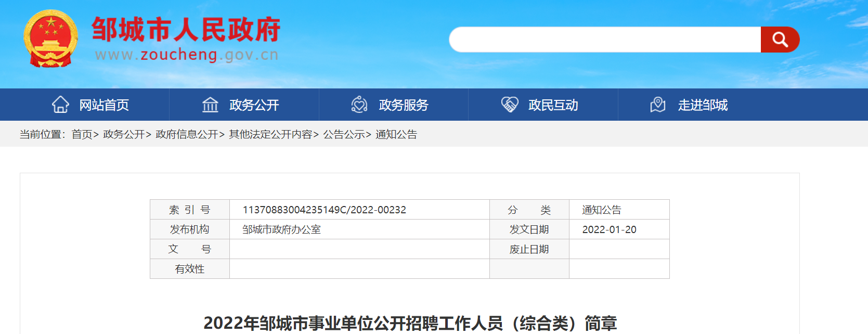
Task: Select index number 11370883004235149C/2022-00232
Action: (x=325, y=210)
